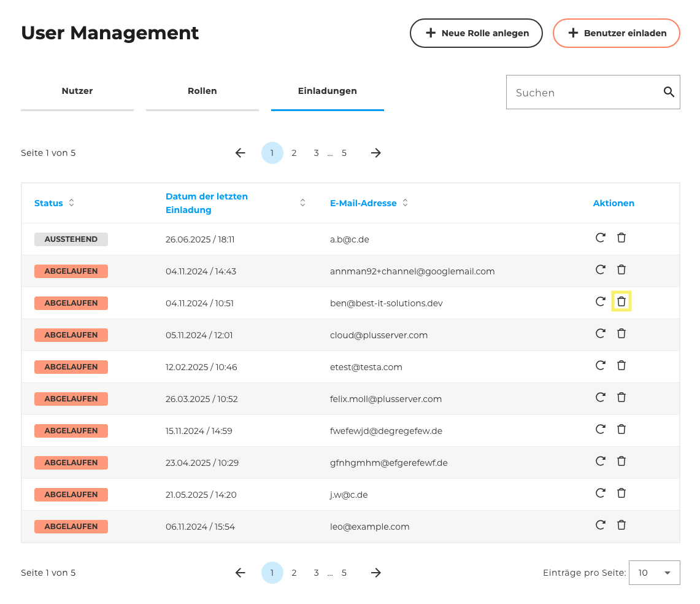700x604 pixels.
Task: Click the Benutzer einladen button
Action: (x=616, y=33)
